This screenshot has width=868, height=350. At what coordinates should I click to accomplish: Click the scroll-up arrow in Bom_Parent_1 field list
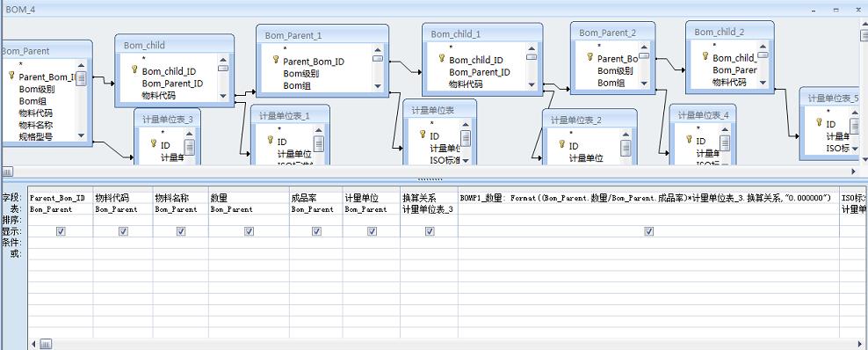[377, 50]
